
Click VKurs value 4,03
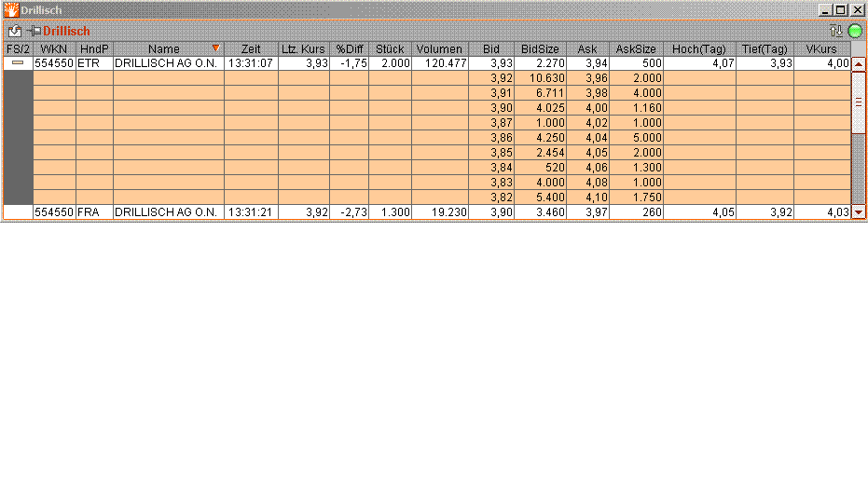coord(822,211)
